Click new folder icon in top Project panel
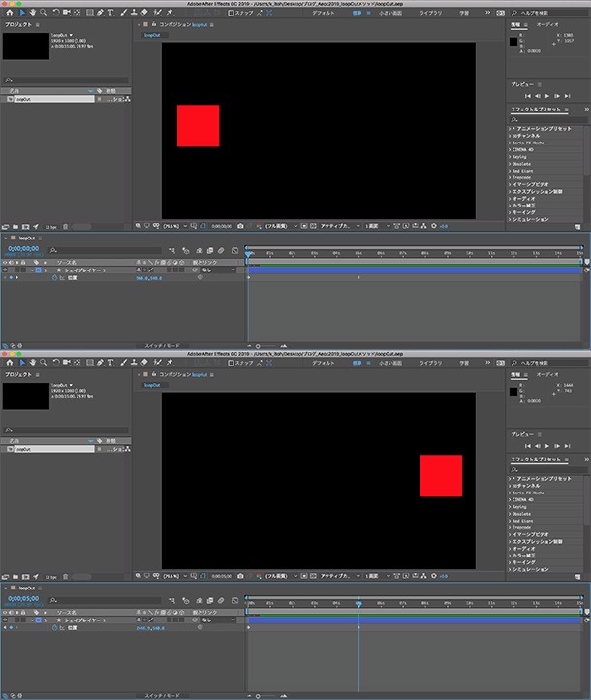The height and width of the screenshot is (700, 591). (16, 226)
